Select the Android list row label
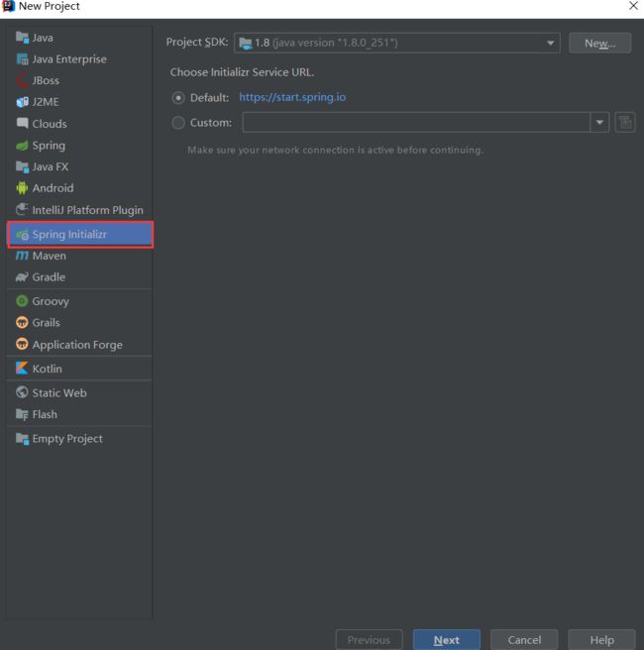Viewport: 644px width, 650px height. tap(54, 188)
